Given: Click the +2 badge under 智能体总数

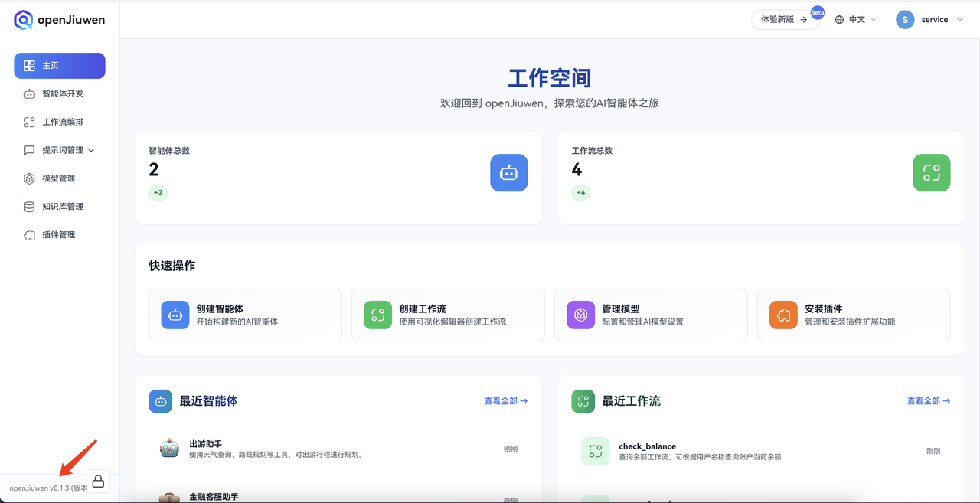Looking at the screenshot, I should [158, 193].
